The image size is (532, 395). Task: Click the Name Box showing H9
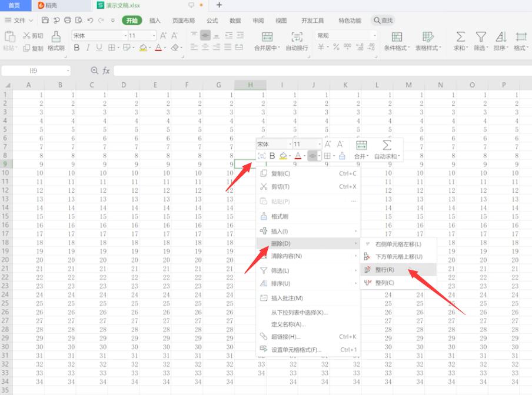[x=36, y=71]
